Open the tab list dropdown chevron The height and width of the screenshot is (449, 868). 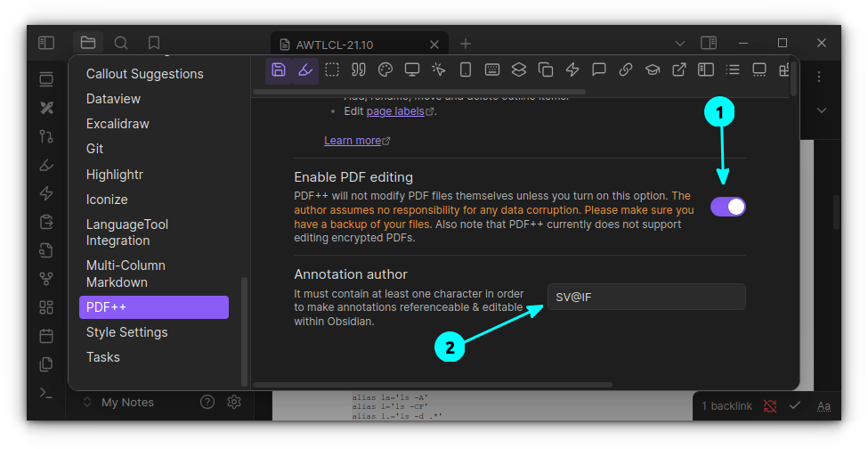pos(679,43)
